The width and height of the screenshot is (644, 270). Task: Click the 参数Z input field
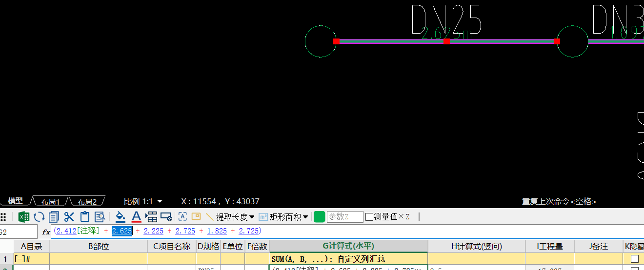coord(344,217)
